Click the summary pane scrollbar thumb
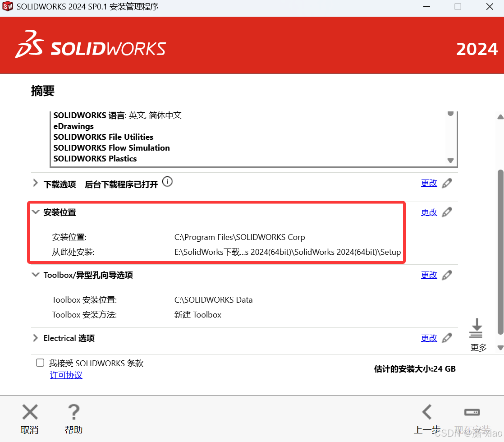This screenshot has height=442, width=504. click(x=500, y=253)
